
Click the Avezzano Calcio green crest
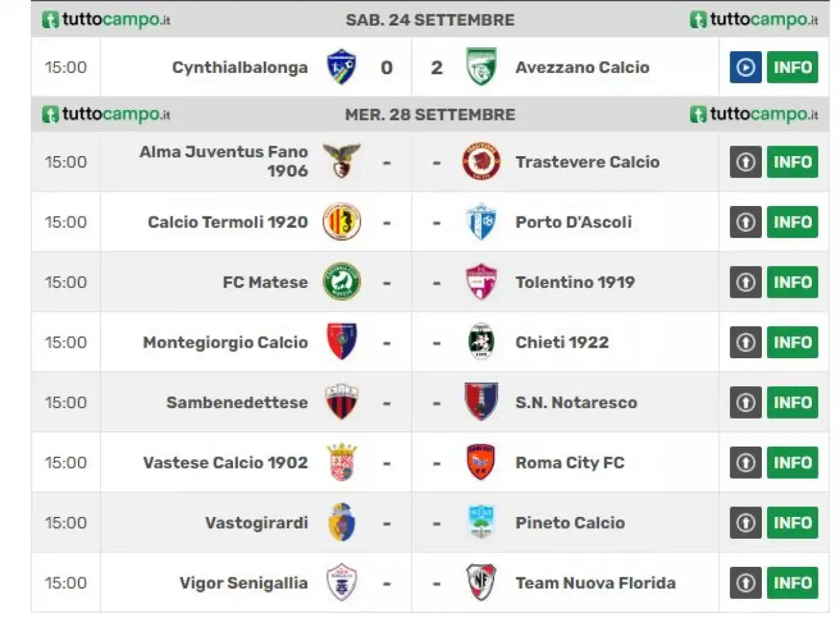tap(481, 67)
